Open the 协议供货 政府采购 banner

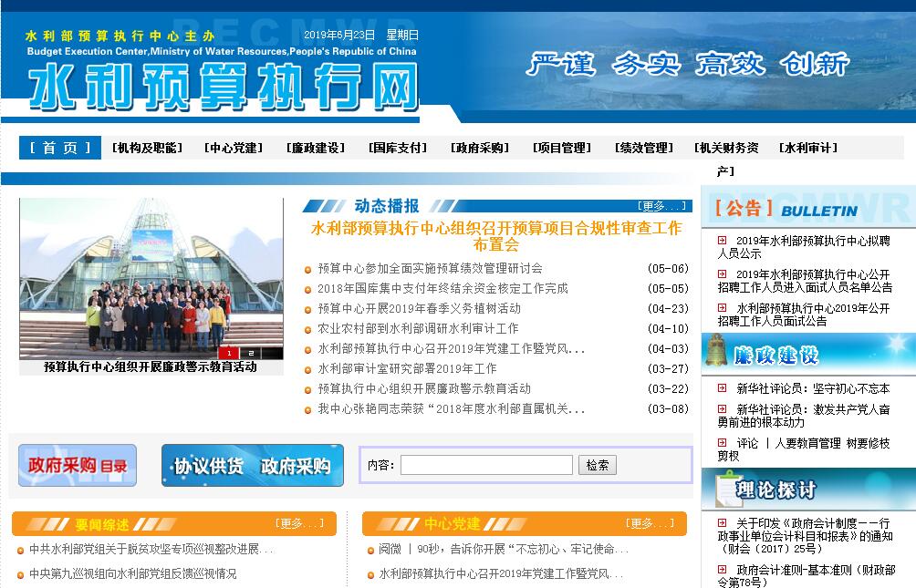coord(252,466)
